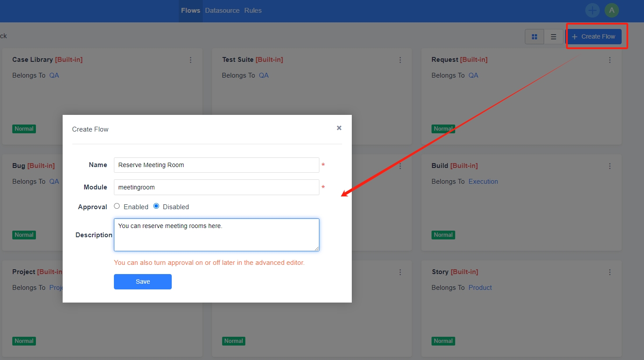Open the Flows tab
This screenshot has height=360, width=644.
click(191, 11)
